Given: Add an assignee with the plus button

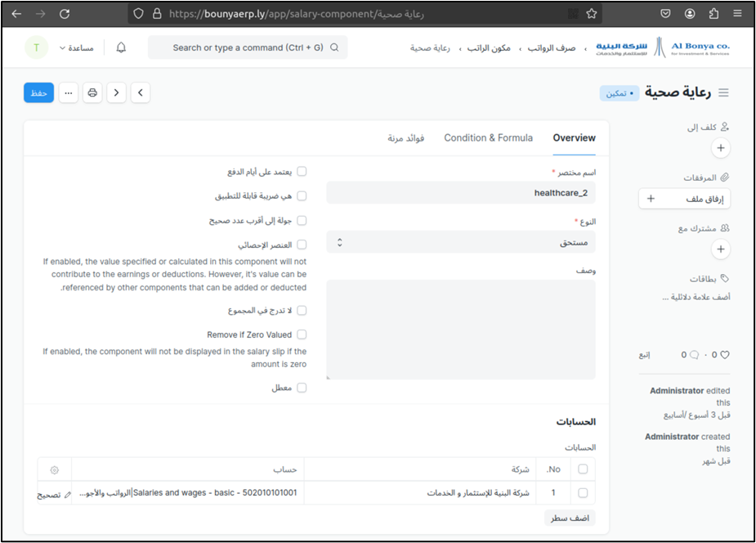Looking at the screenshot, I should pos(720,148).
